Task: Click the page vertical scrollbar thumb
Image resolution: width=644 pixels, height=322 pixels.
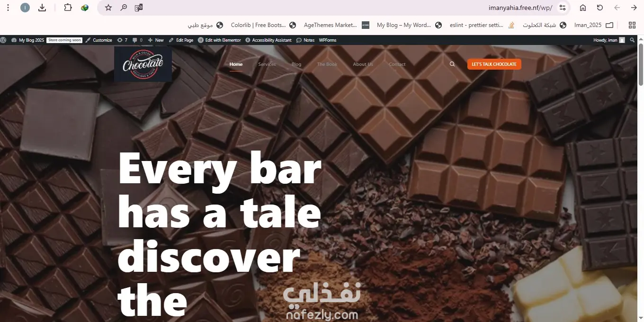Action: pos(641,64)
